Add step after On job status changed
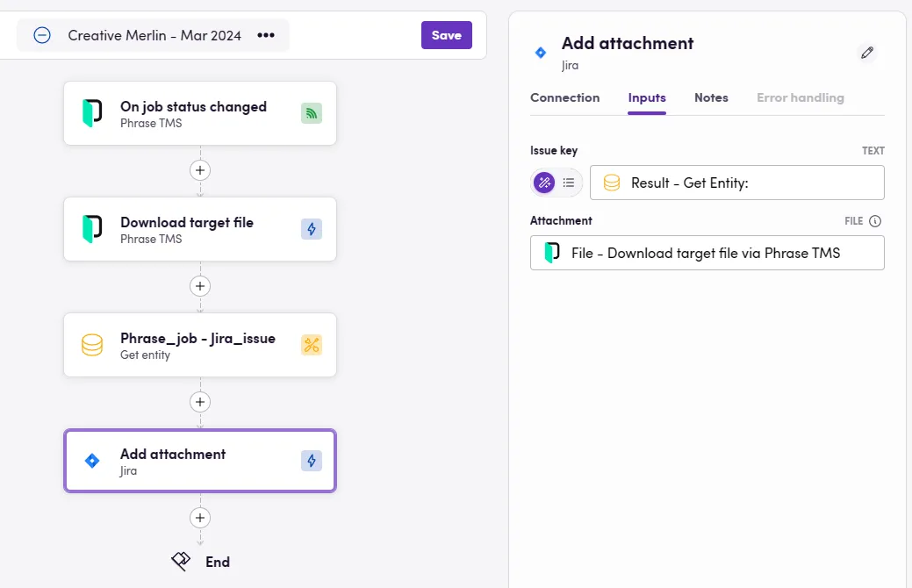The width and height of the screenshot is (912, 588). 200,169
